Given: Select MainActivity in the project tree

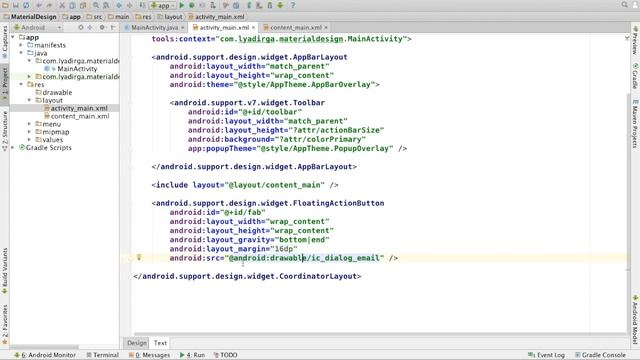Looking at the screenshot, I should [x=77, y=69].
